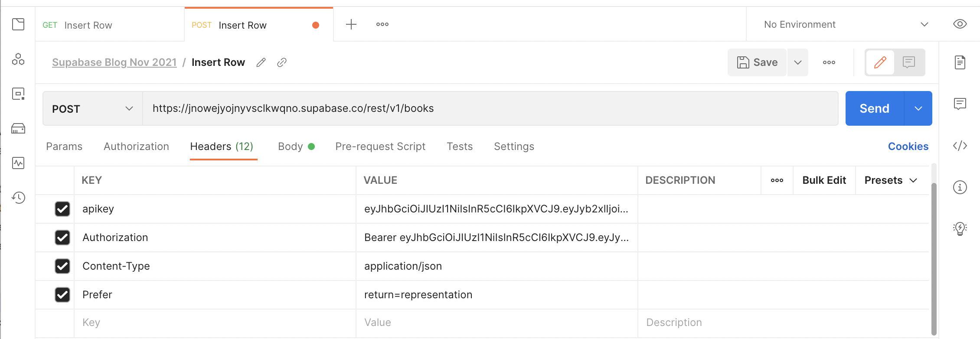The height and width of the screenshot is (339, 980).
Task: Expand the Send button options arrow
Action: click(x=918, y=108)
